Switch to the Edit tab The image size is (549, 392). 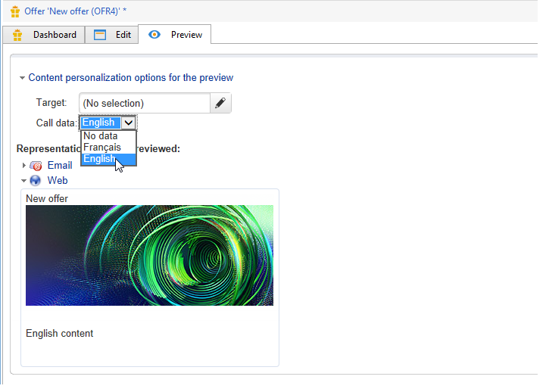point(112,35)
